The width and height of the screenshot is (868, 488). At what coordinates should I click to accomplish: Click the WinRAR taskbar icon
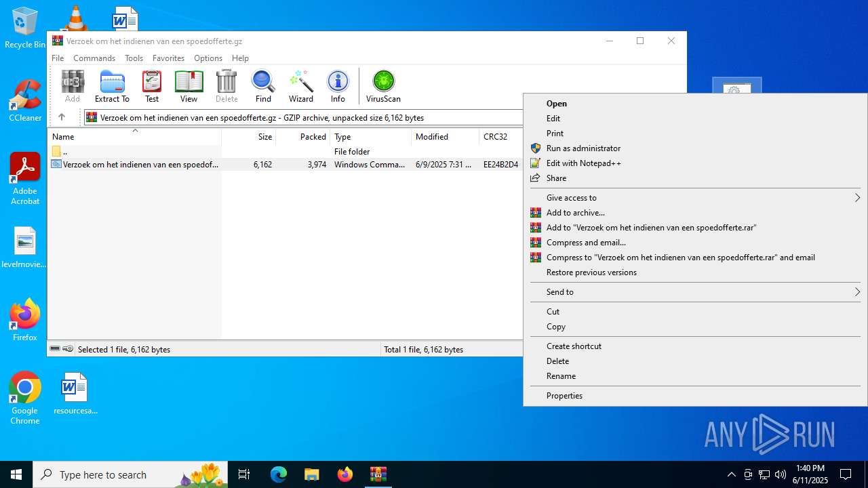[378, 474]
